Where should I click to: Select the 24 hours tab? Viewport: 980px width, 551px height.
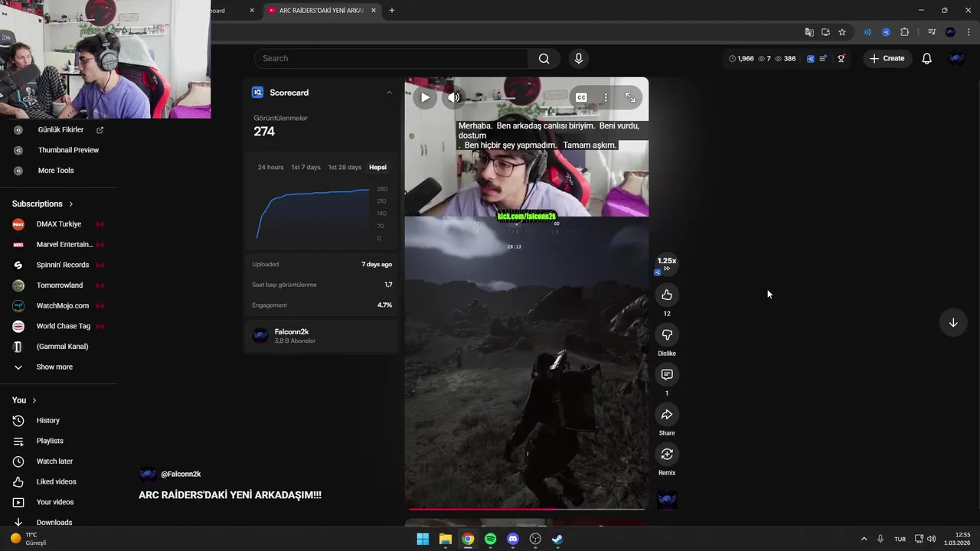[x=270, y=167]
